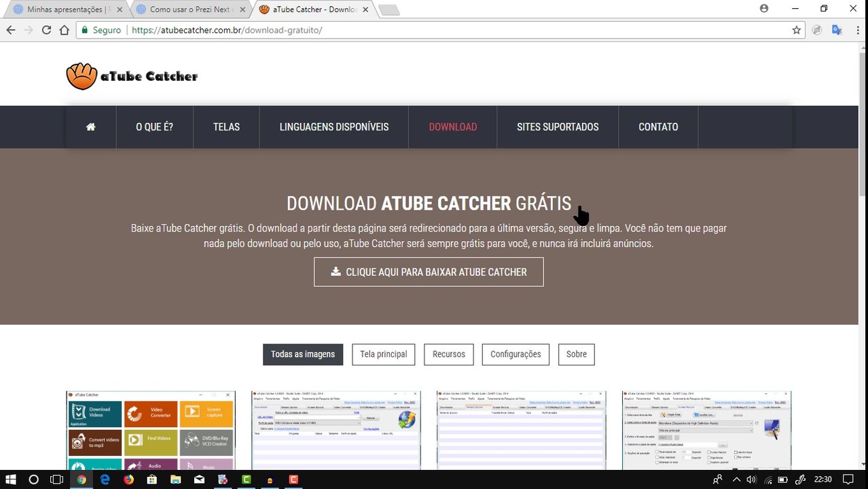Open the browser home page
The width and height of the screenshot is (868, 489).
click(x=64, y=30)
